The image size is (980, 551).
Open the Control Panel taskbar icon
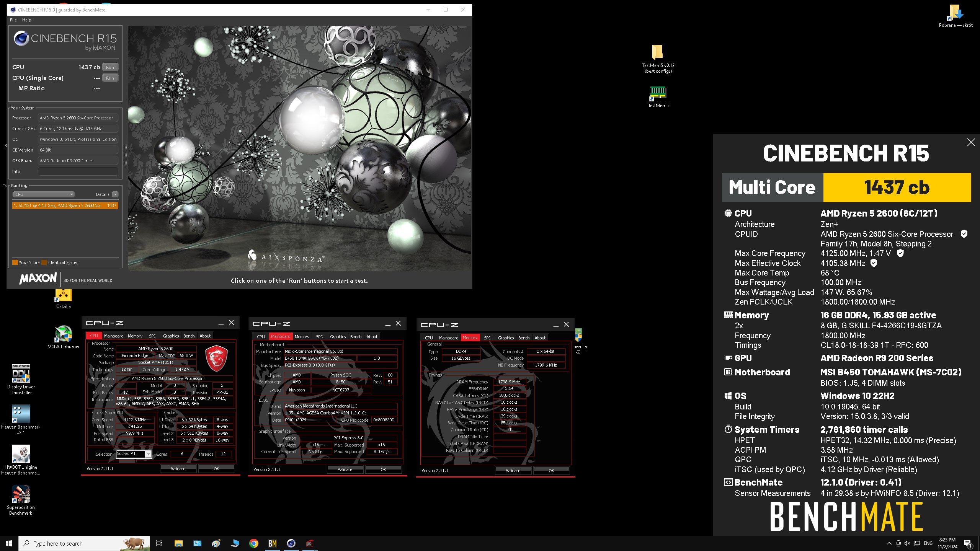pos(198,543)
